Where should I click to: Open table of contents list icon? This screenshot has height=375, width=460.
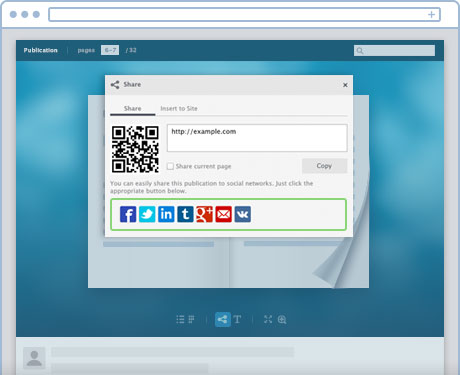180,319
